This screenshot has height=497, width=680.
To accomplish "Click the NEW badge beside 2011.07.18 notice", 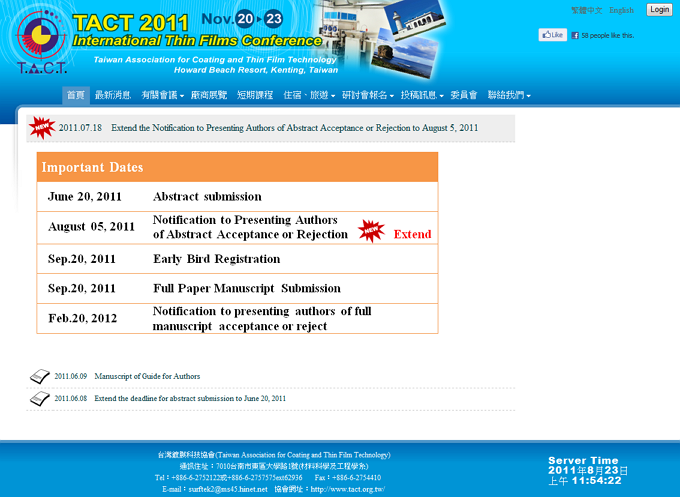I will coord(41,127).
